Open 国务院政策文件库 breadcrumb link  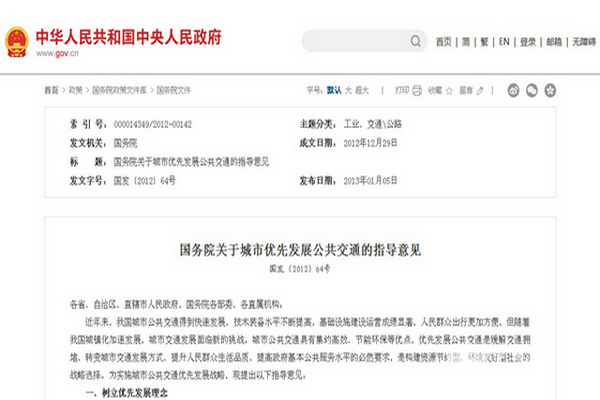pyautogui.click(x=118, y=90)
